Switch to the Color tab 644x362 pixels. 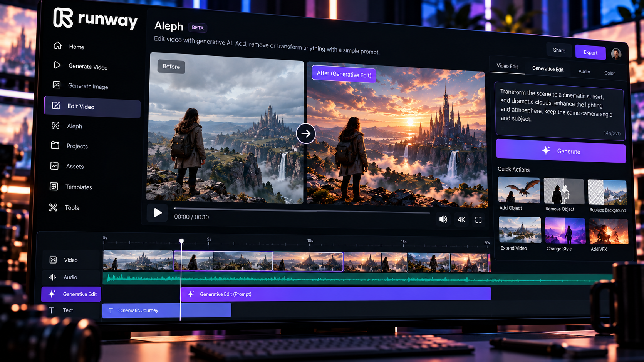[609, 73]
